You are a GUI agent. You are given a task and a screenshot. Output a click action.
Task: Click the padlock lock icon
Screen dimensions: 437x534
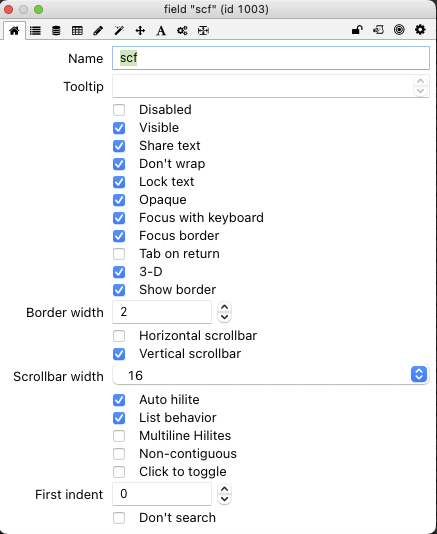(x=357, y=30)
